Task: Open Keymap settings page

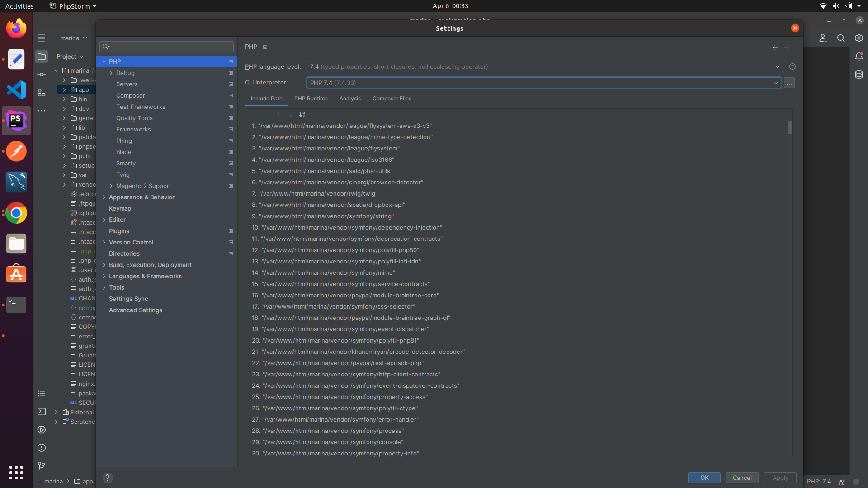Action: pos(120,209)
